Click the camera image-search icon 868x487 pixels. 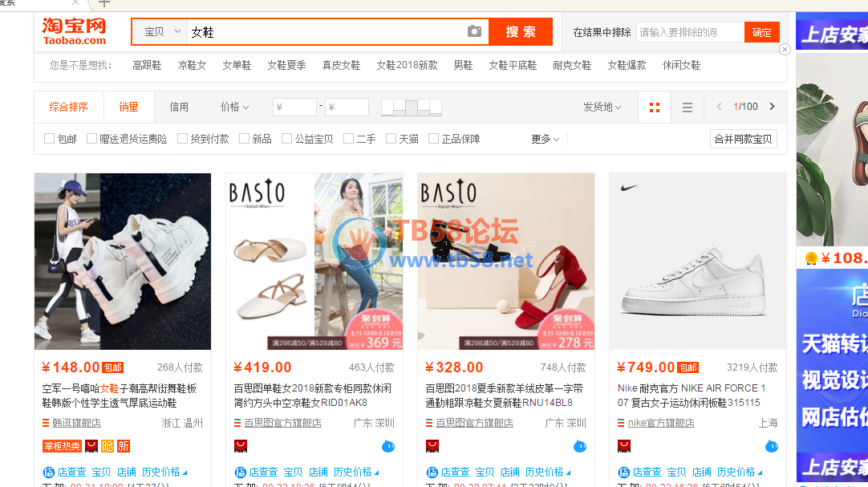[474, 31]
